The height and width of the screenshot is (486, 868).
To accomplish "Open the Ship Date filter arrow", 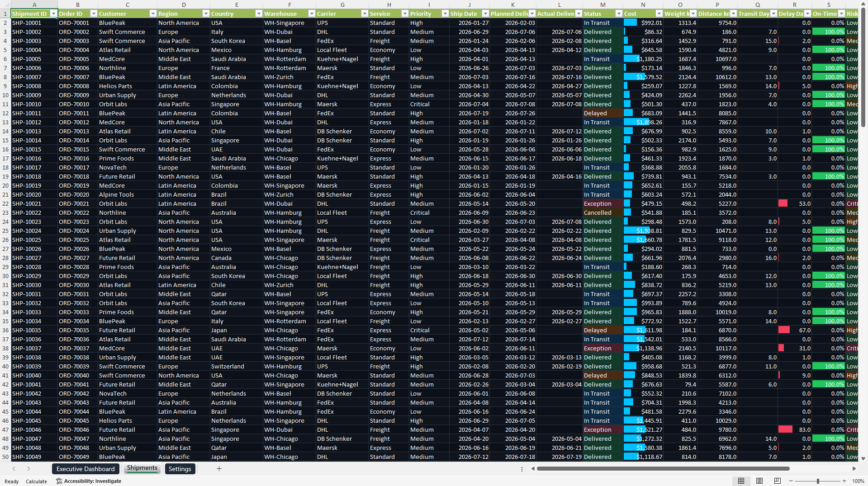I will click(x=485, y=14).
